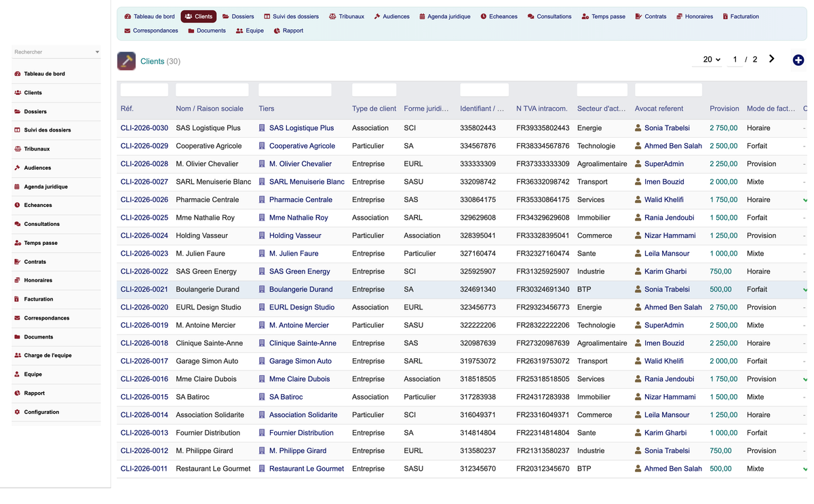Click the Avocat referent filter field
The height and width of the screenshot is (504, 814).
pos(669,90)
